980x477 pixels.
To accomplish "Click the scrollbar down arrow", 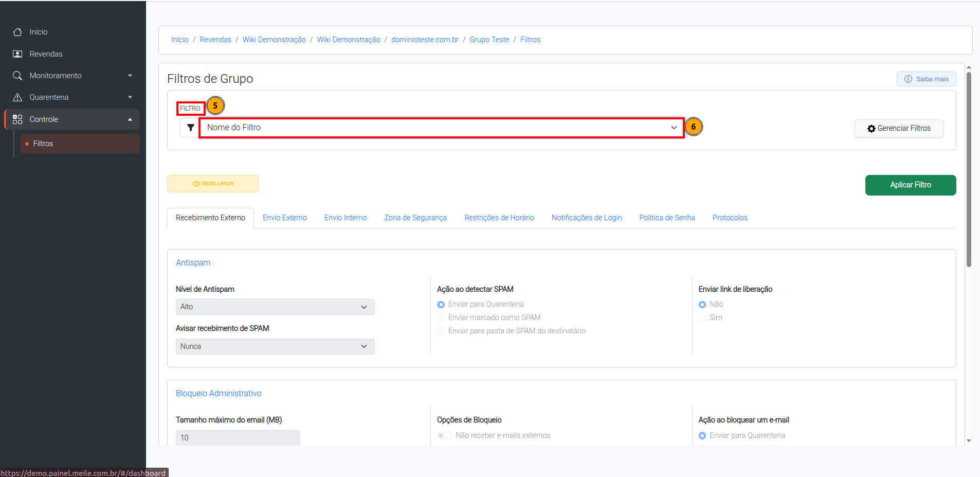I will tap(969, 441).
